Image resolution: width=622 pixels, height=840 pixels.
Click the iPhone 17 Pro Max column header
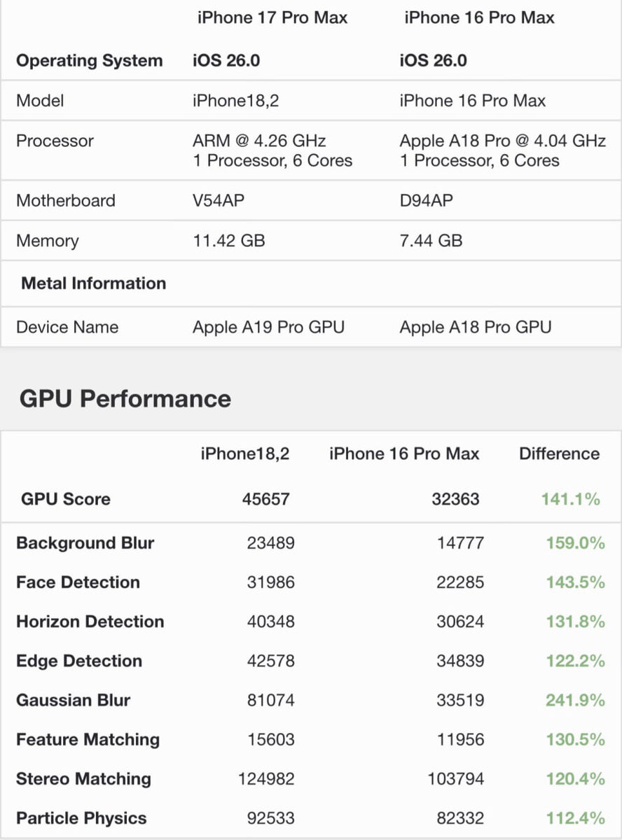(272, 18)
